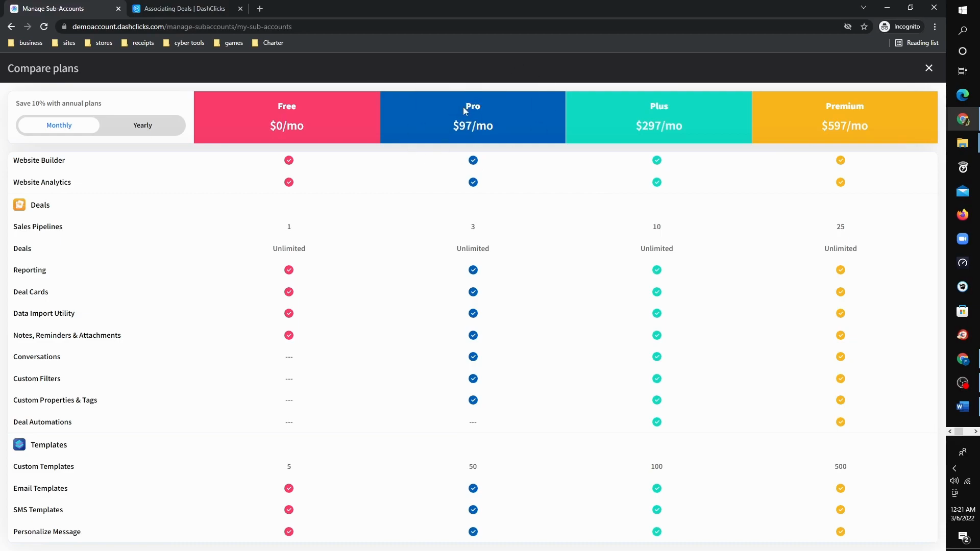Click Free plan Website Builder checkmark
Image resolution: width=980 pixels, height=551 pixels.
click(289, 160)
